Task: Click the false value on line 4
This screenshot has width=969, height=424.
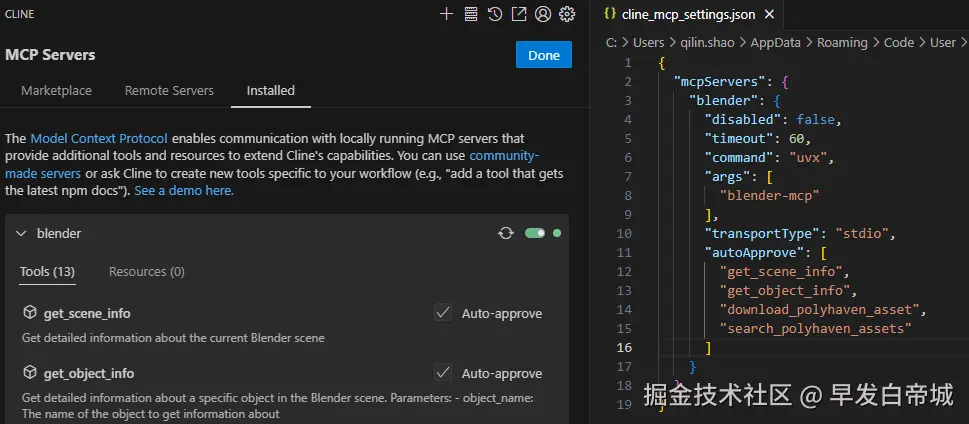Action: point(816,119)
